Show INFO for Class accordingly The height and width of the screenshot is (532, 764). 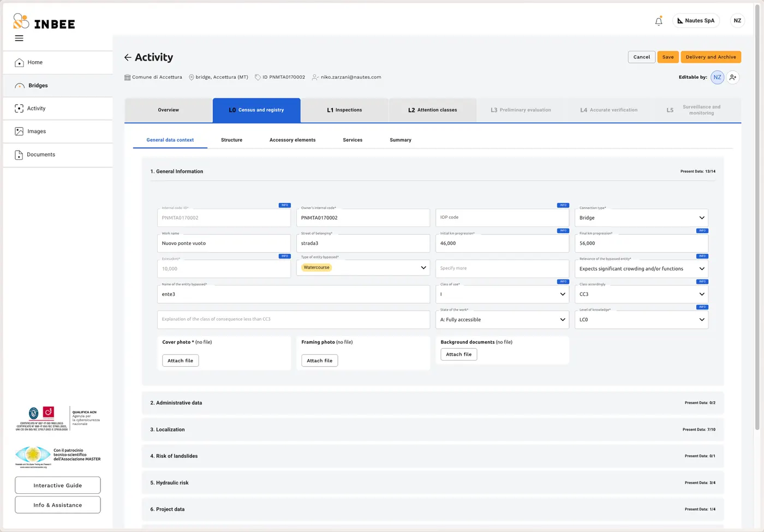(x=702, y=282)
